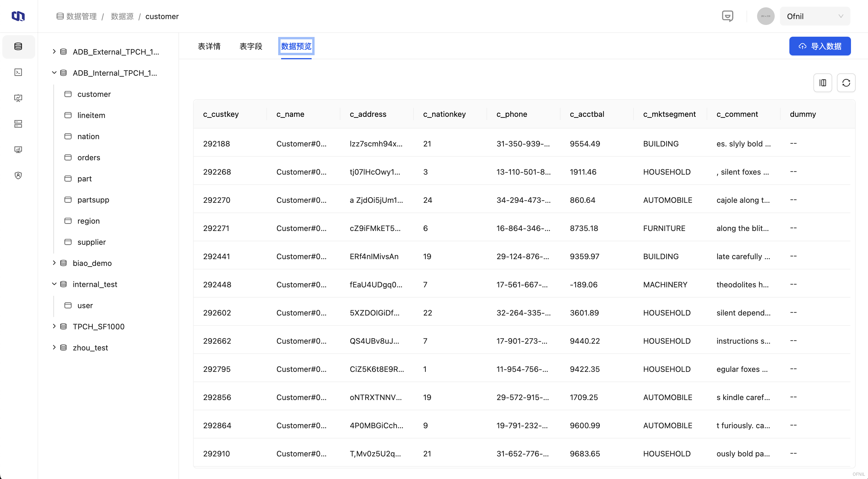Click table icon next to customer
This screenshot has width=868, height=479.
[68, 94]
